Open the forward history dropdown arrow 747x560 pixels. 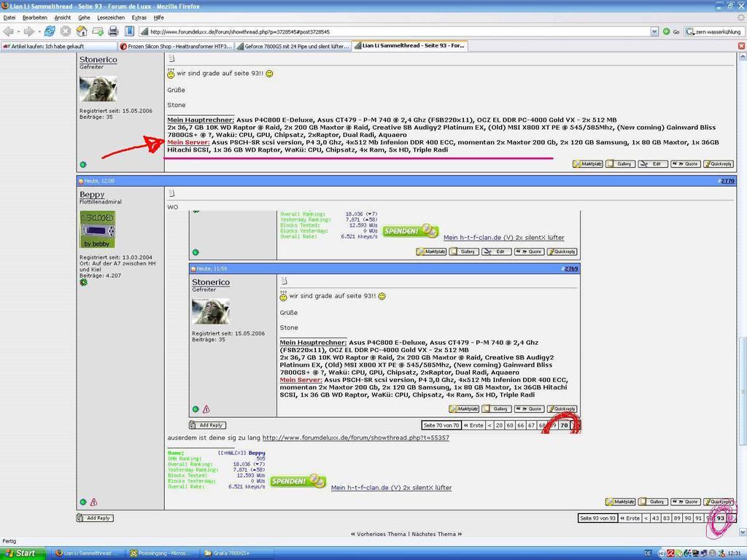tap(39, 32)
